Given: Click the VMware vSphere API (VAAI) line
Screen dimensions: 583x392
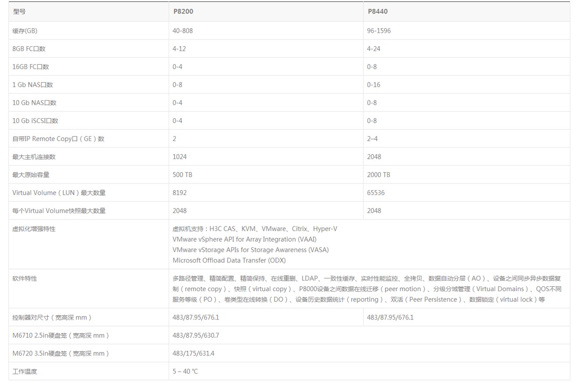Looking at the screenshot, I should click(244, 239).
